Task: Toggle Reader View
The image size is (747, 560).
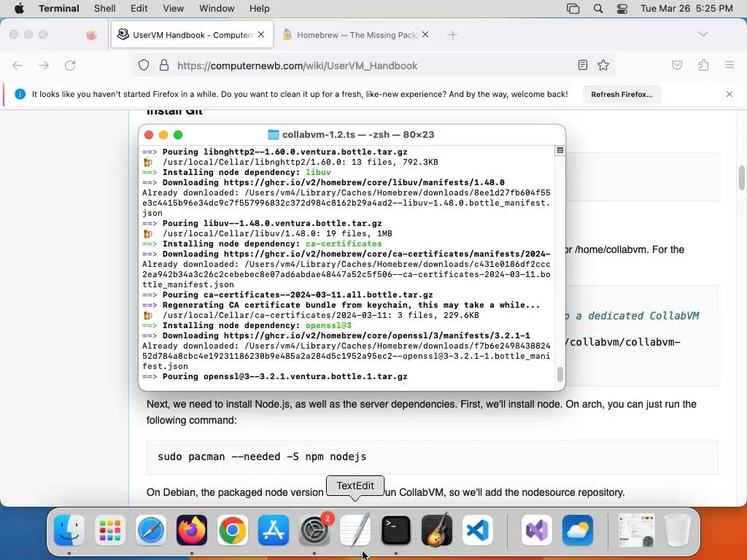Action: [583, 65]
